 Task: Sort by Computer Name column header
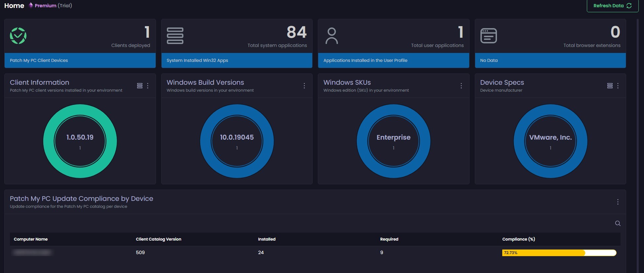tap(31, 239)
